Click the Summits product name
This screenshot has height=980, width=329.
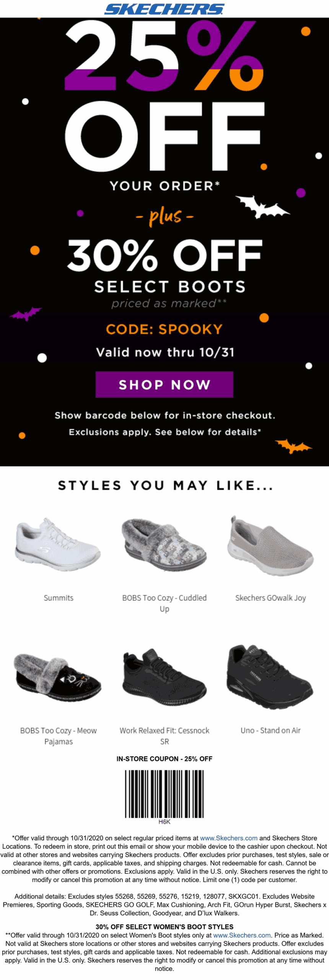tap(59, 598)
